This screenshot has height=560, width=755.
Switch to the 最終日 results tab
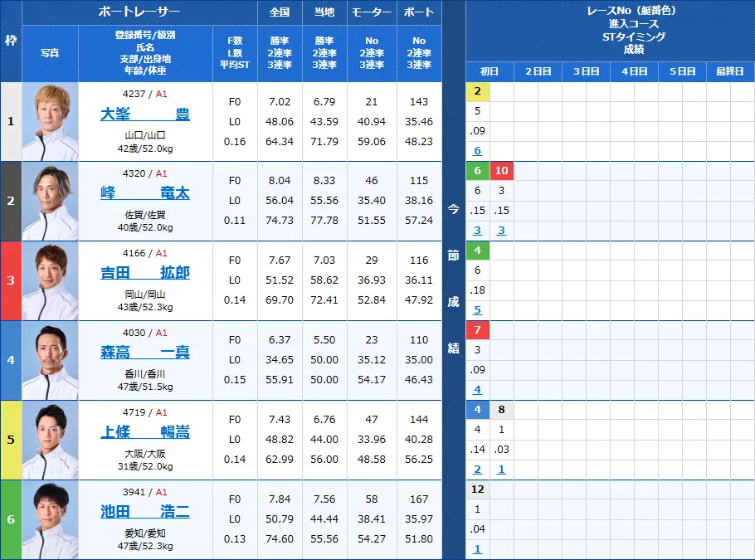728,71
